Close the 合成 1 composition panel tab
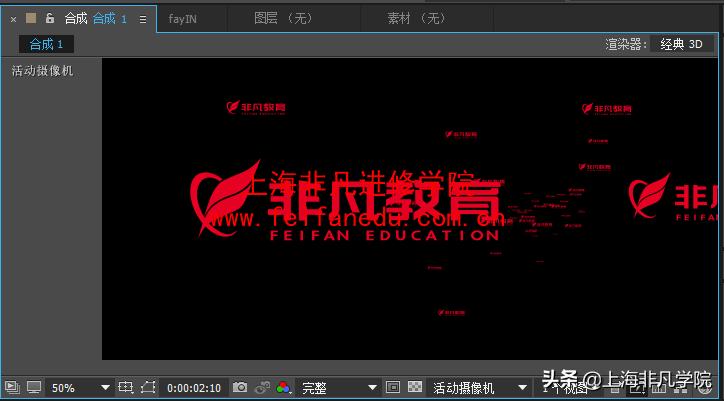Screen dimensions: 724x401 click(13, 19)
